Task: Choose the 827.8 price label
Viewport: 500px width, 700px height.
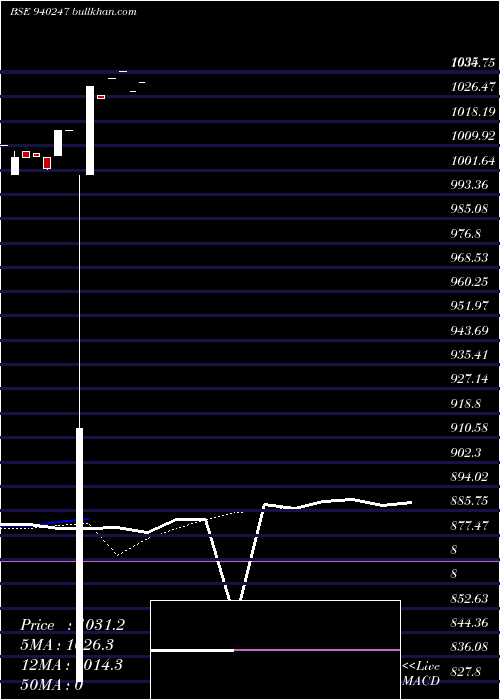Action: [466, 672]
